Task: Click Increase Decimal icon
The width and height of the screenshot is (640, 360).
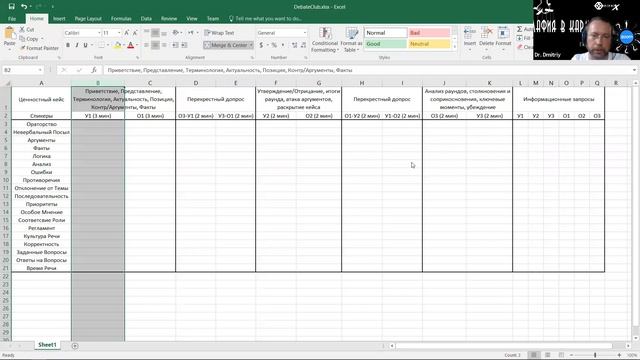Action: (294, 45)
